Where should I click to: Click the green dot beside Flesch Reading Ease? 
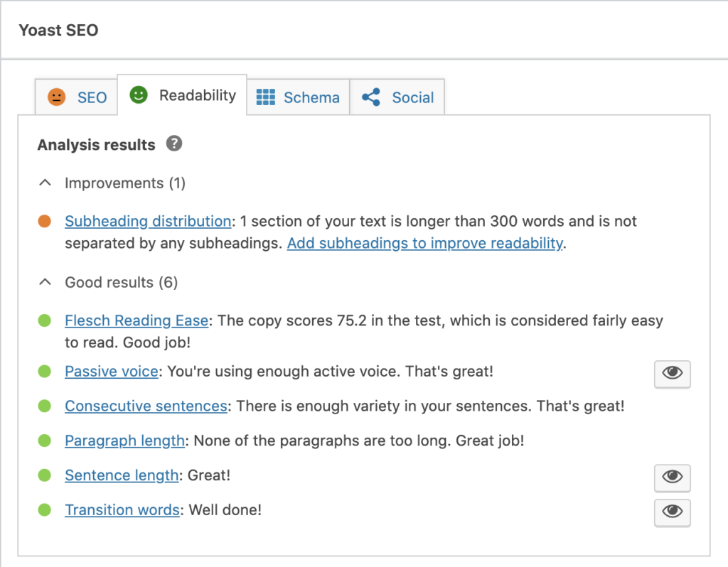pos(45,320)
